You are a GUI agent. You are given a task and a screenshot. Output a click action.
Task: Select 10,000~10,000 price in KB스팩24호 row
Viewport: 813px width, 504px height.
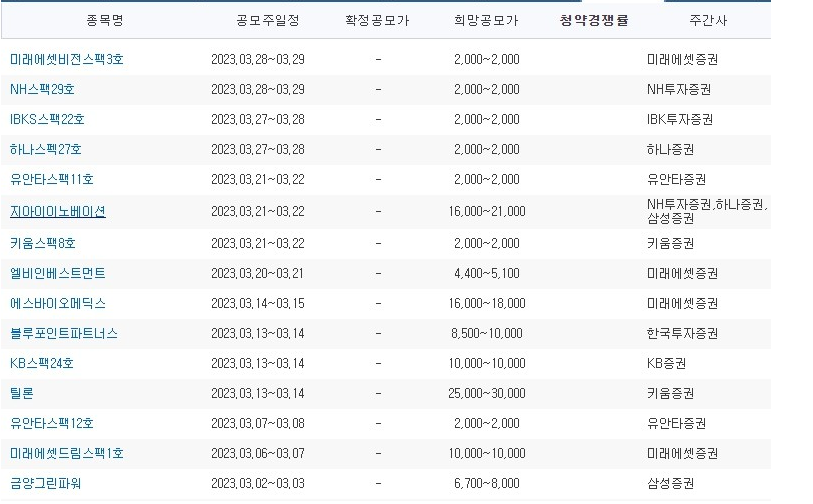coord(487,364)
